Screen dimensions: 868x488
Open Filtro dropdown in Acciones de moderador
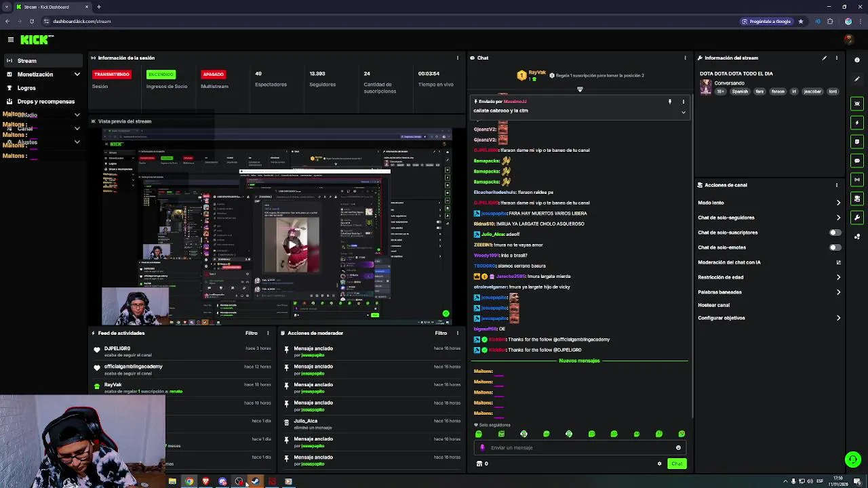(441, 333)
